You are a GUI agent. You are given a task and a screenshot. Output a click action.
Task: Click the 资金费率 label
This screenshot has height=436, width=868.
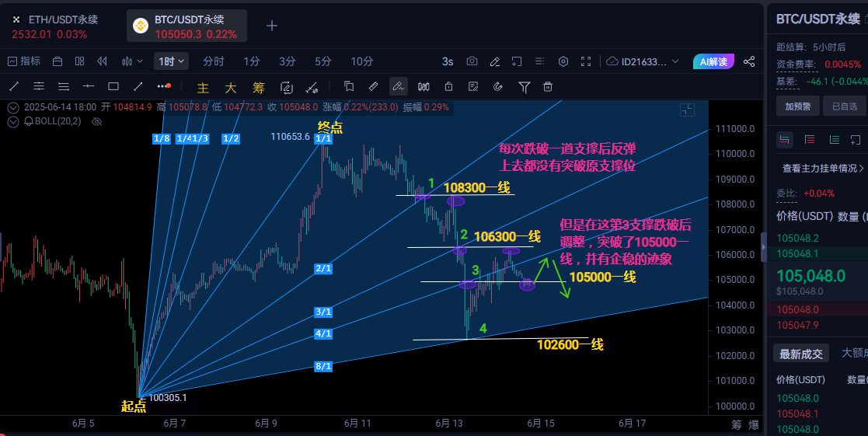[x=796, y=65]
